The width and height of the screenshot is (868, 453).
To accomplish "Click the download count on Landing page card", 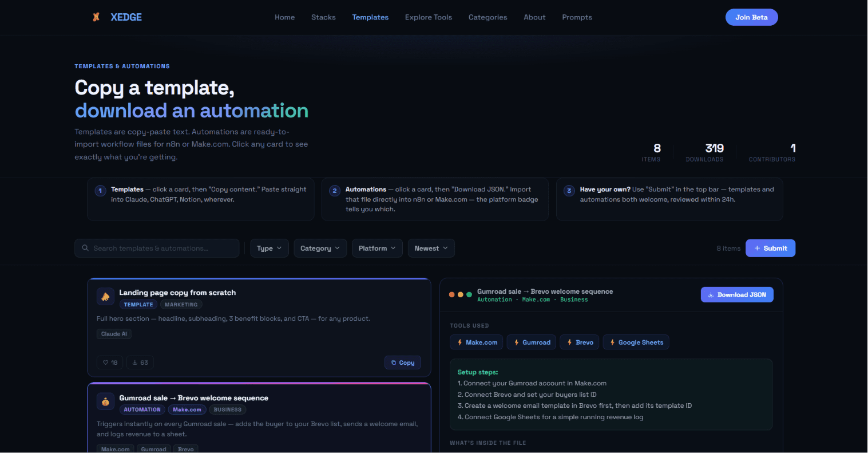I will (140, 363).
